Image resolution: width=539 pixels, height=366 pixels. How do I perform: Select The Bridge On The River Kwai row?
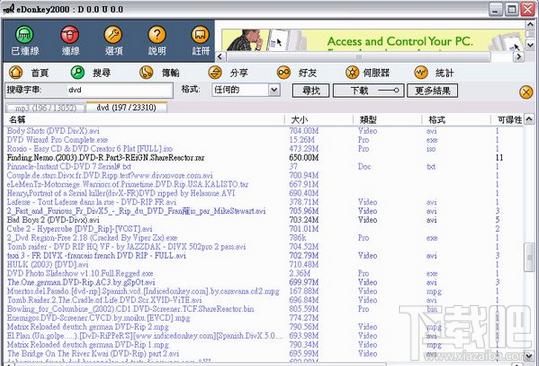[265, 354]
